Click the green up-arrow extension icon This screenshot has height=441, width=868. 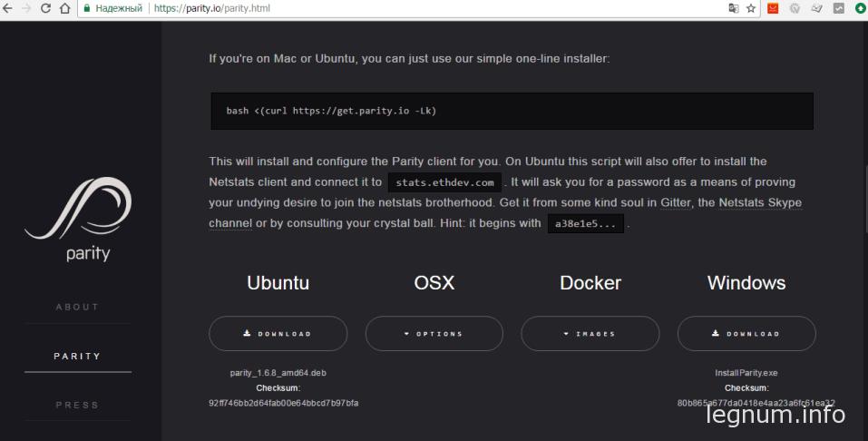coord(859,8)
